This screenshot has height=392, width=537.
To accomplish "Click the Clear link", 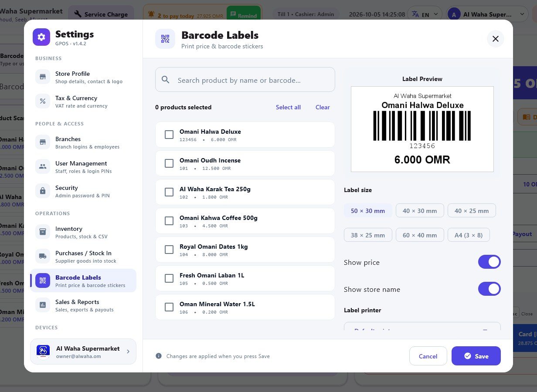I will tap(323, 107).
